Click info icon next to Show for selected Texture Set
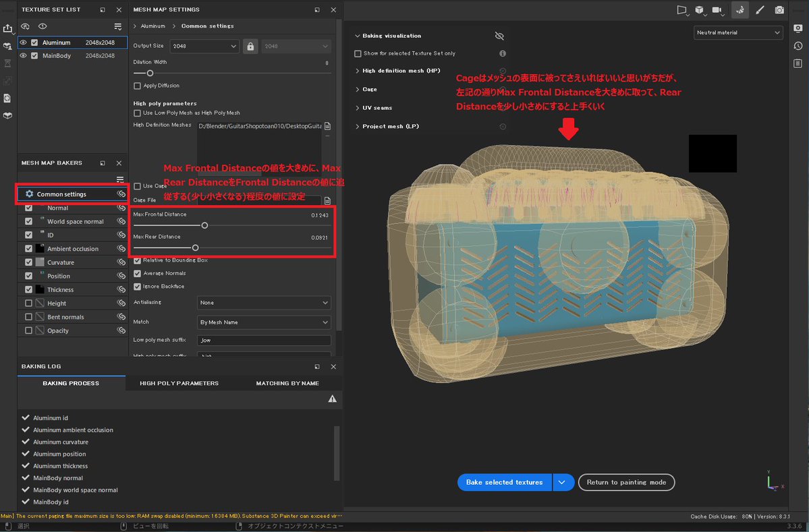This screenshot has width=809, height=532. (503, 53)
